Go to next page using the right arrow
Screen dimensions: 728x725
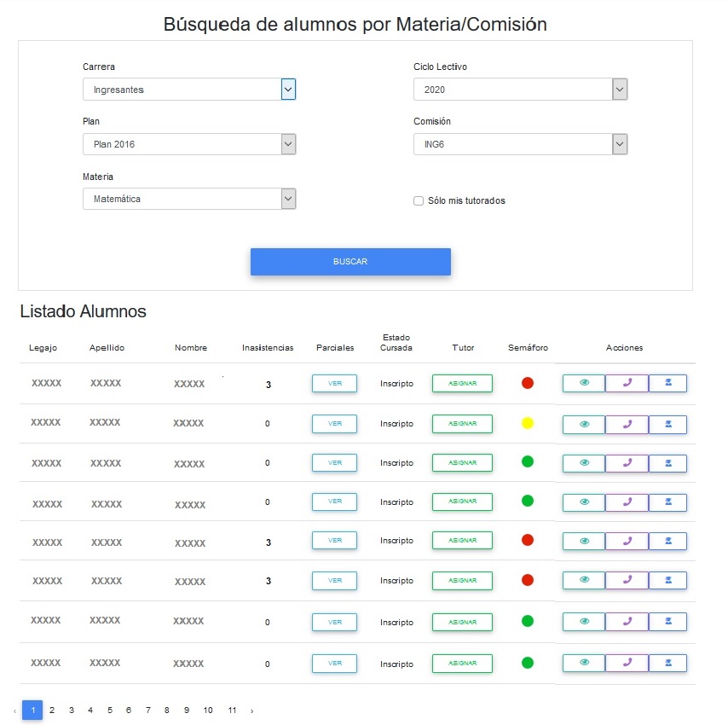click(x=251, y=710)
